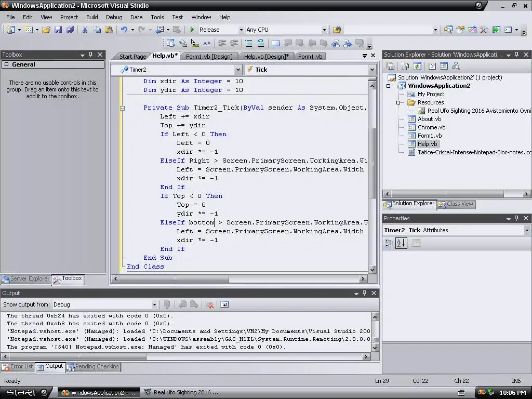Click Output panel scroll up arrow
This screenshot has width=532, height=399.
pos(375,317)
